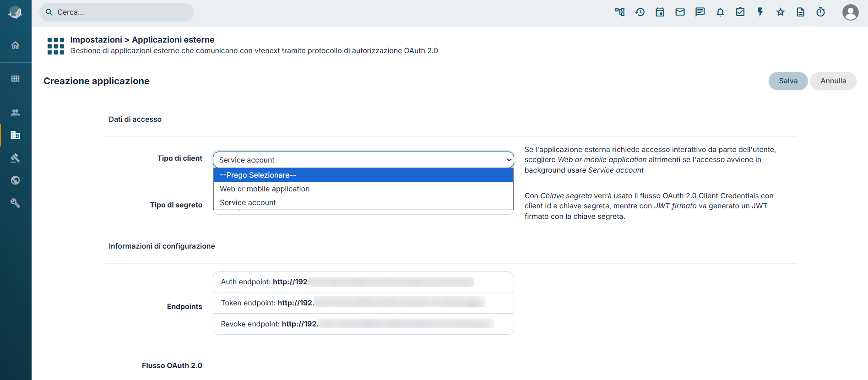Screen dimensions: 868x380
Task: Collapse the Tipo di client dropdown
Action: pos(363,160)
